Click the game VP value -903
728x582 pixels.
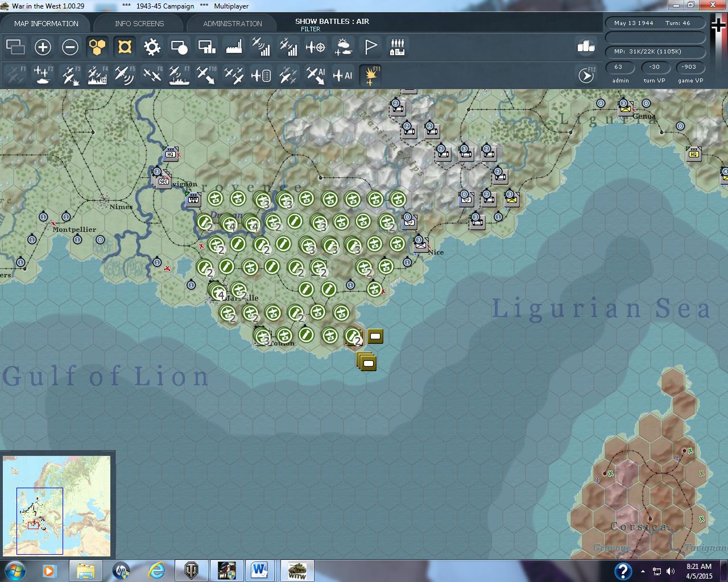[x=690, y=67]
